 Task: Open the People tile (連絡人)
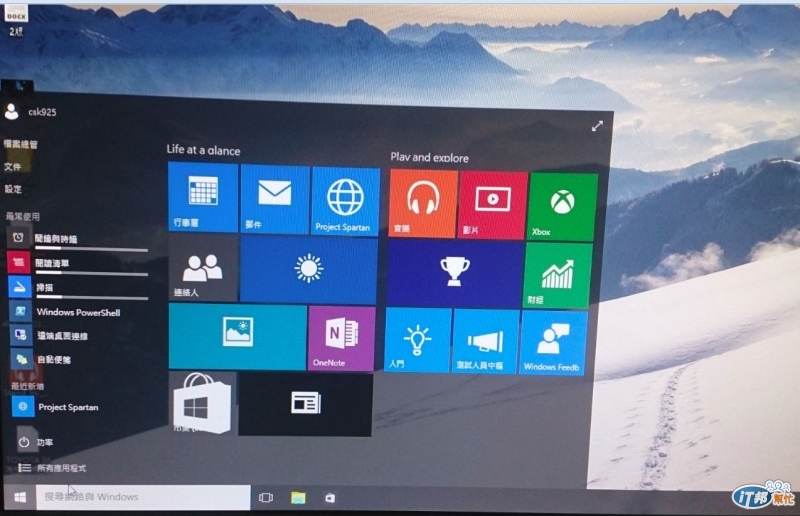[x=203, y=268]
